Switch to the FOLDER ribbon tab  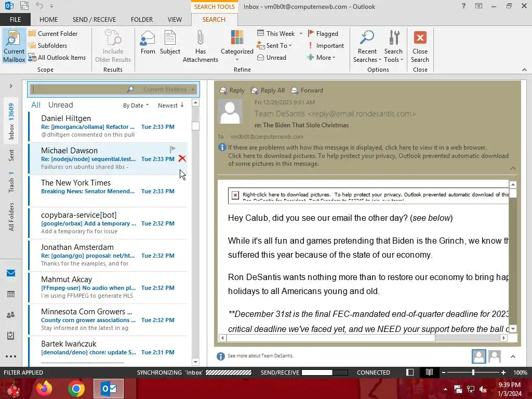142,20
